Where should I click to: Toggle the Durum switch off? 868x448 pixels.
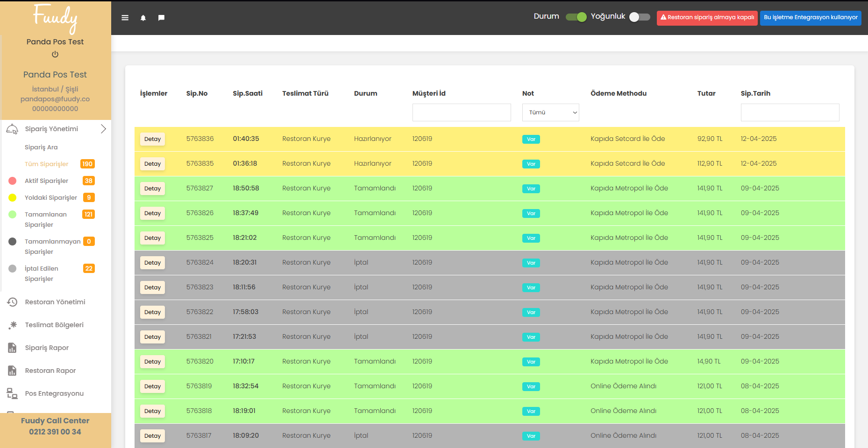pos(576,17)
